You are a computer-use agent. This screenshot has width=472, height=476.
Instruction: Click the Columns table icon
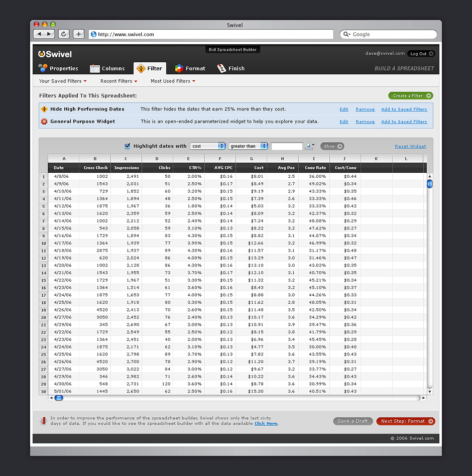pos(95,68)
